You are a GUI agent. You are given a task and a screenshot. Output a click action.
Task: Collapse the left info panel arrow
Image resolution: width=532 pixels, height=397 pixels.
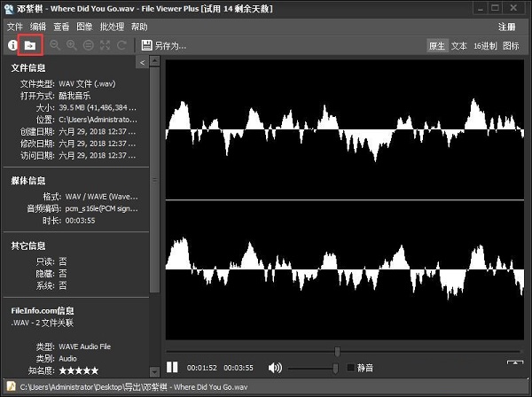(x=142, y=63)
